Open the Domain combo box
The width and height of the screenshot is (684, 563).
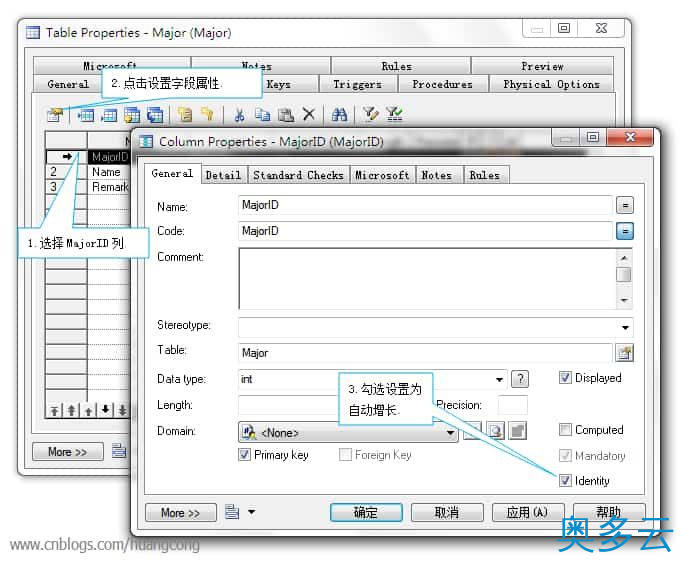(348, 433)
